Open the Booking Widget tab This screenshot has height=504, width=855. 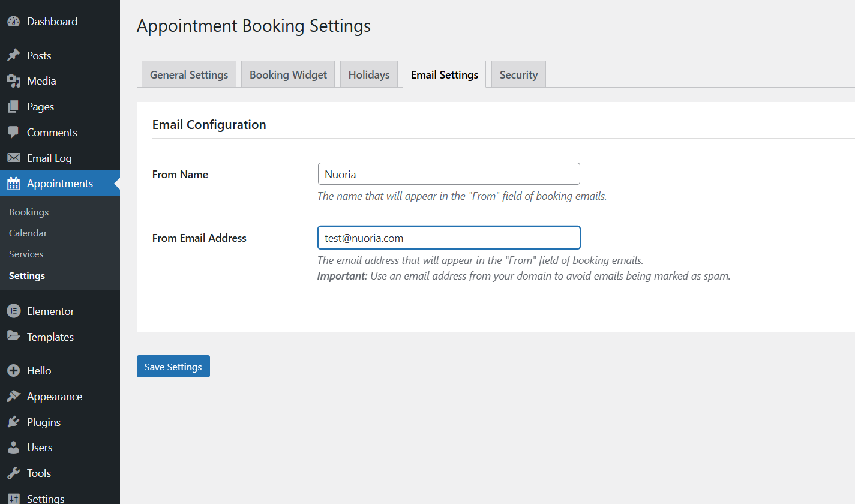pyautogui.click(x=287, y=74)
